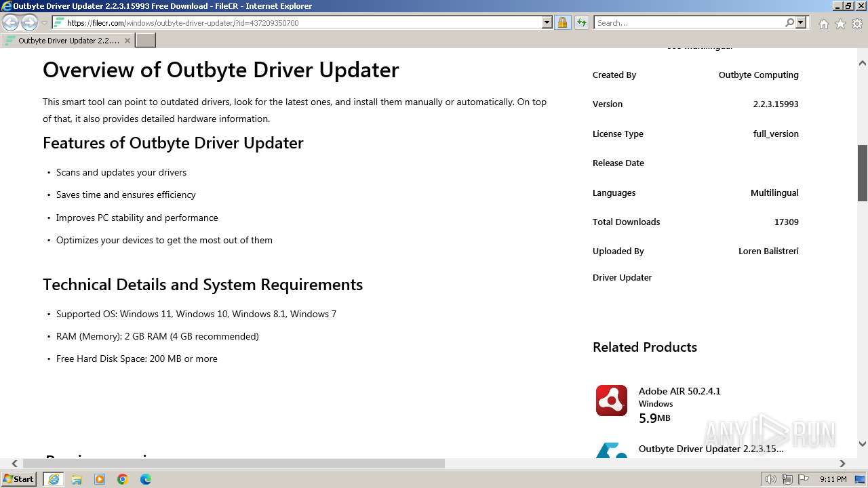The height and width of the screenshot is (488, 868).
Task: Select the 'Optimizes your devices' bullet
Action: [x=164, y=240]
